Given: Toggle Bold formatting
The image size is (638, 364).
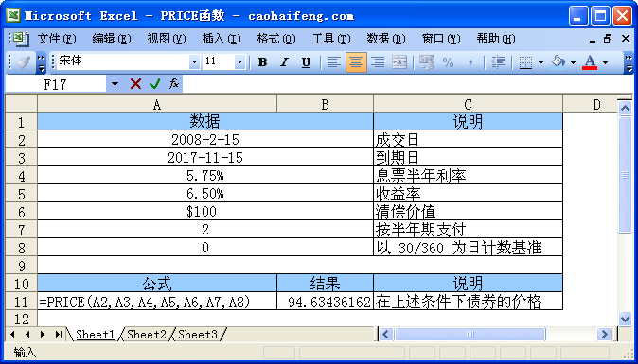Looking at the screenshot, I should click(x=263, y=62).
